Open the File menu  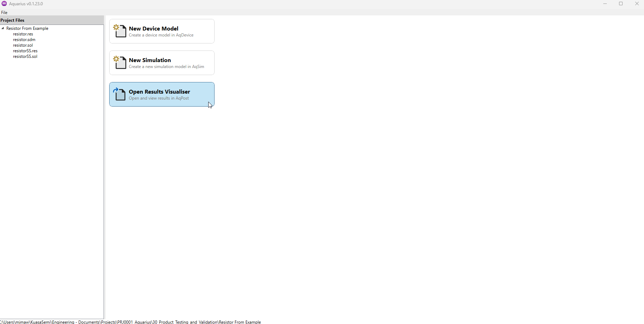4,13
